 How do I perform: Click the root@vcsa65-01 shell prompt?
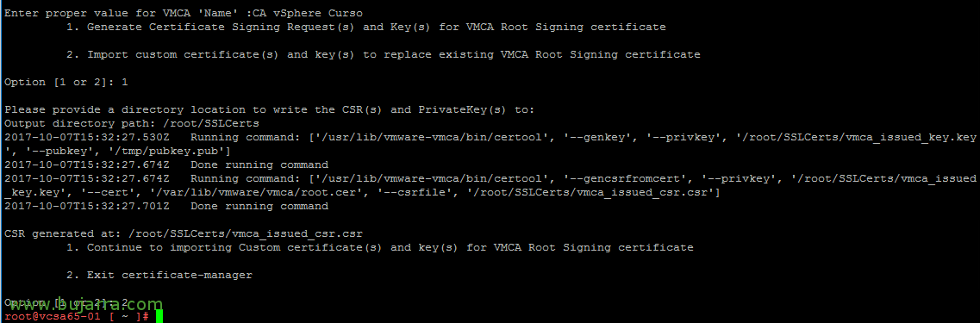(x=76, y=316)
